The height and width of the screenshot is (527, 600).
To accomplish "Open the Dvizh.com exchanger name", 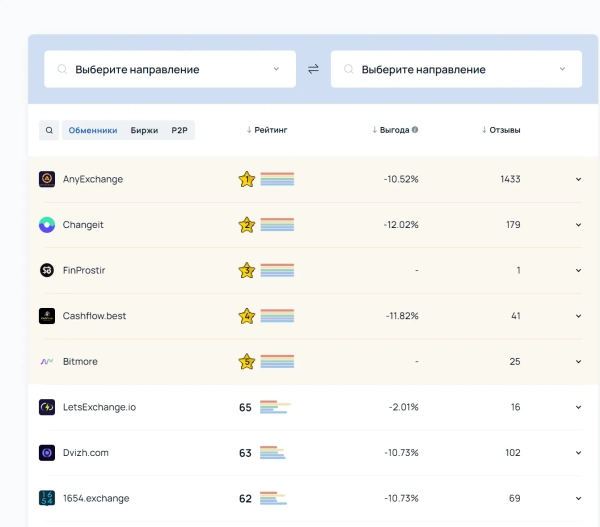I will tap(86, 452).
